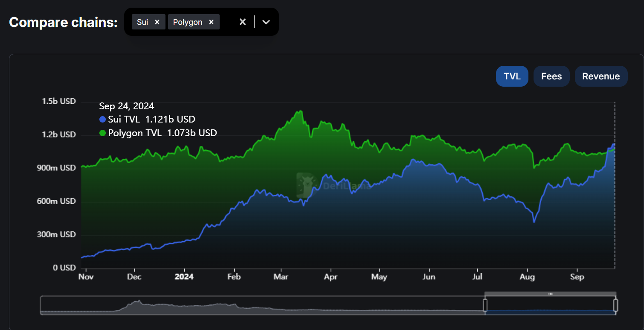
Task: Switch to the Fees view
Action: coord(551,76)
